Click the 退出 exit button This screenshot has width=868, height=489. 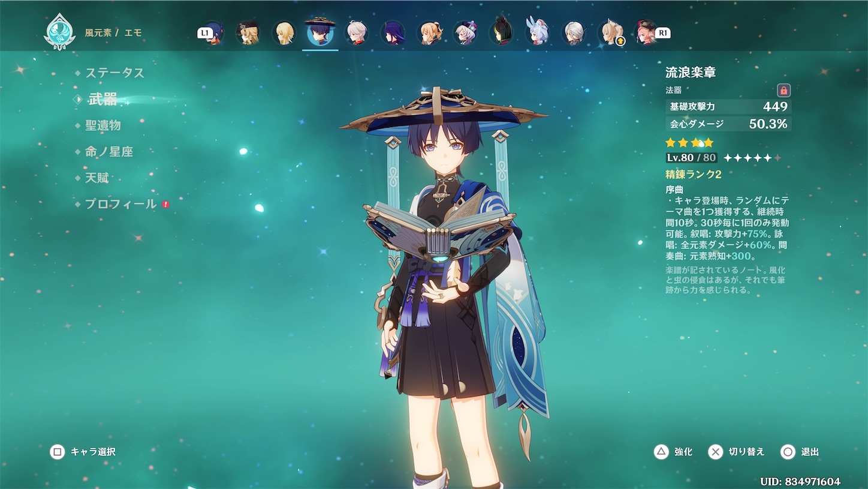800,452
